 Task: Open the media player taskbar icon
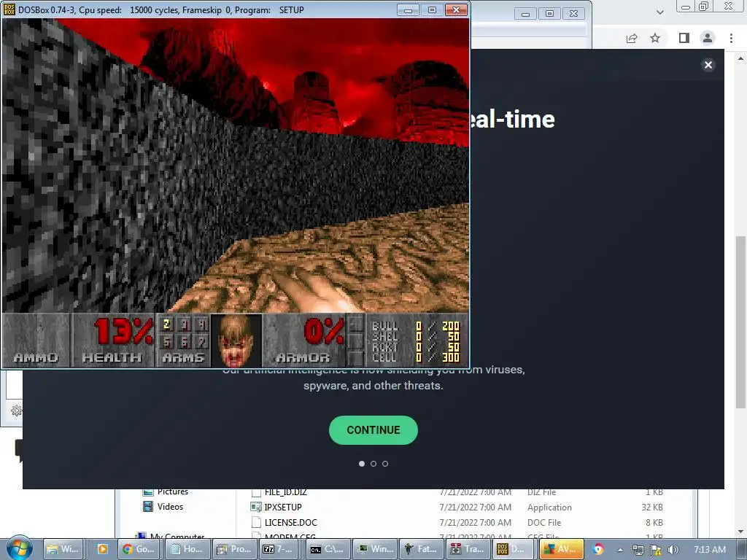102,549
